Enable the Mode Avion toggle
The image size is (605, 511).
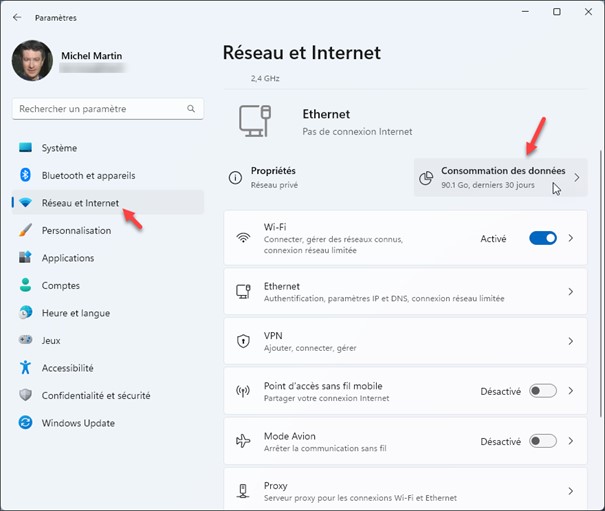(542, 441)
